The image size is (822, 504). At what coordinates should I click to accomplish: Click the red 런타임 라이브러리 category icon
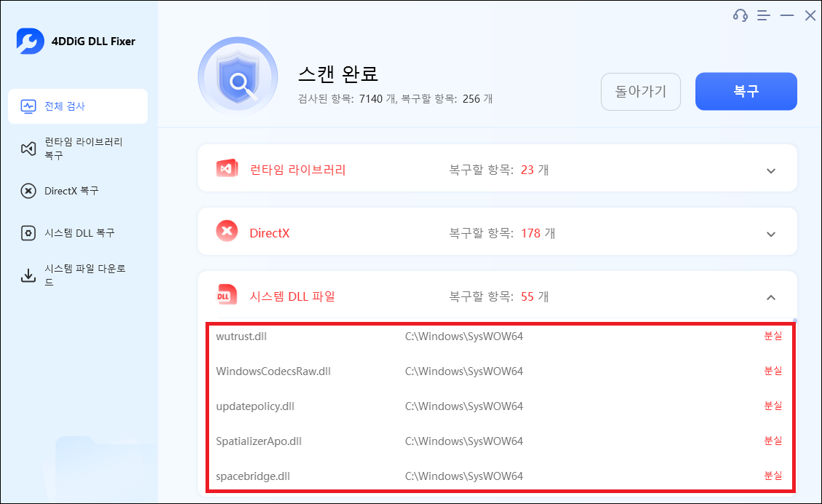227,169
